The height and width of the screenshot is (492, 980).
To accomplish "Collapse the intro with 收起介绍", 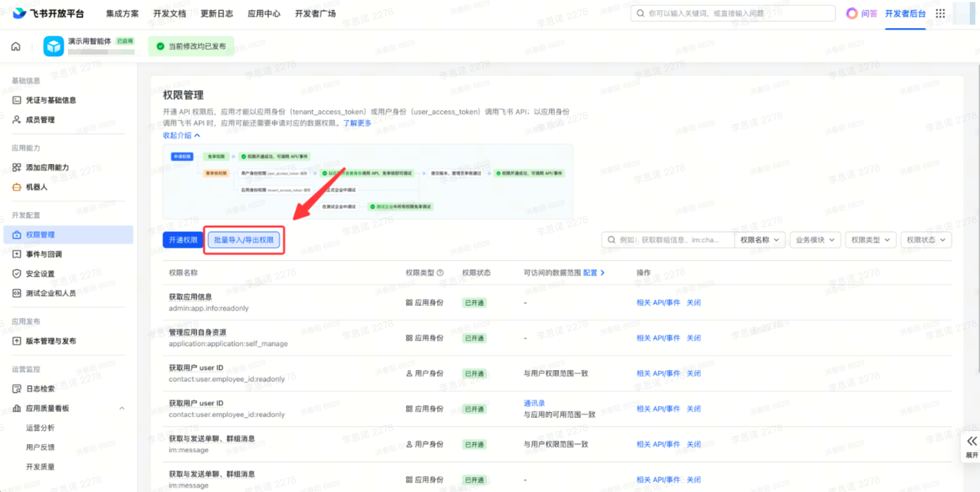I will tap(181, 135).
